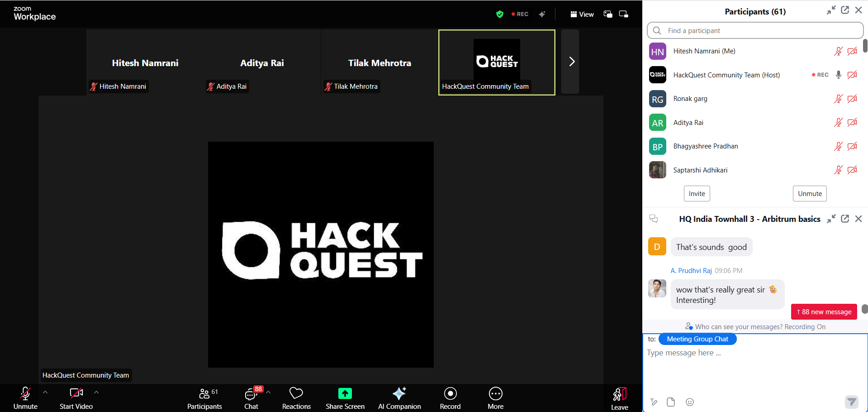Click the Unmute button in Participants panel

coord(810,193)
